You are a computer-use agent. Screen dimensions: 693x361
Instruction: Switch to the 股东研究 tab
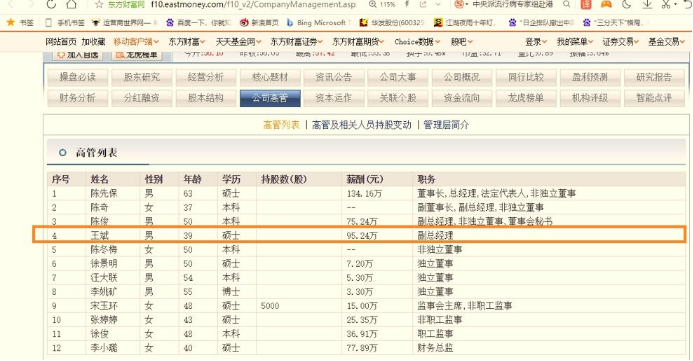click(x=142, y=77)
